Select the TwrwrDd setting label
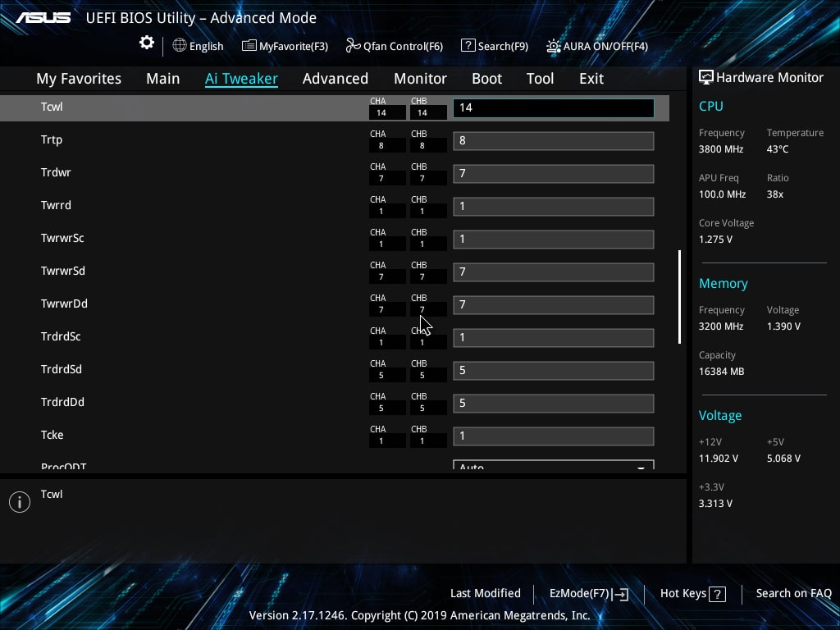840x630 pixels. [x=64, y=304]
